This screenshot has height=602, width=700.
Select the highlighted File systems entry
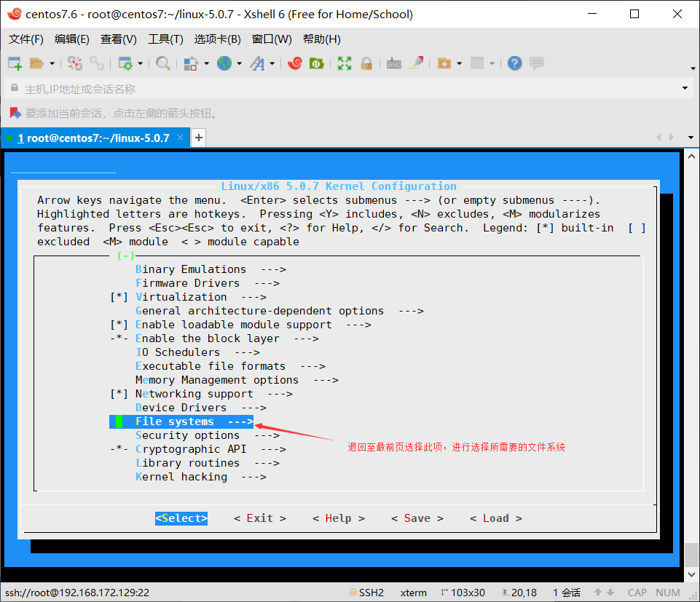[181, 421]
